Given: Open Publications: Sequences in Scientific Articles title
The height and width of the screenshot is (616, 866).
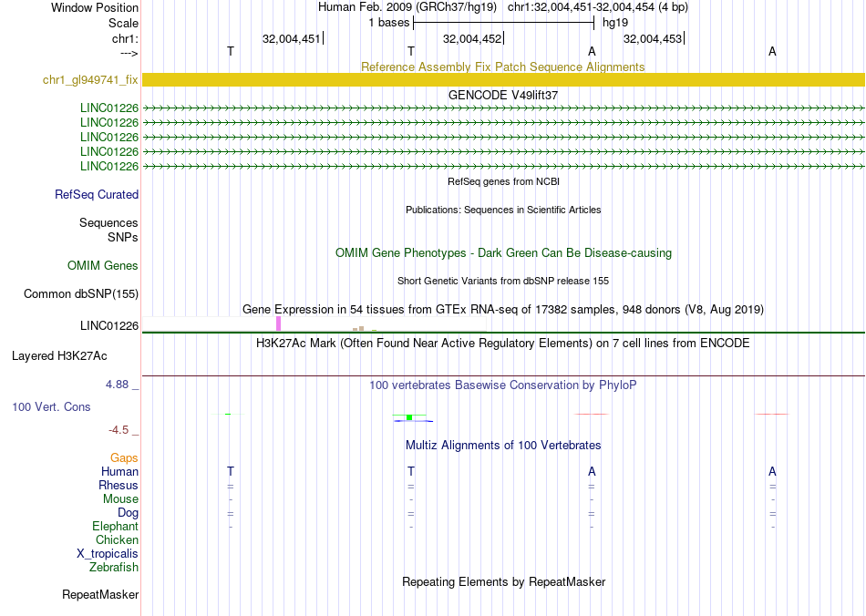Looking at the screenshot, I should tap(503, 210).
